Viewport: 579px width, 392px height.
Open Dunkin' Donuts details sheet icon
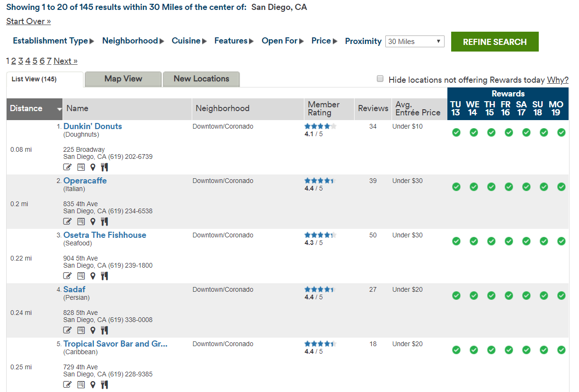point(81,167)
